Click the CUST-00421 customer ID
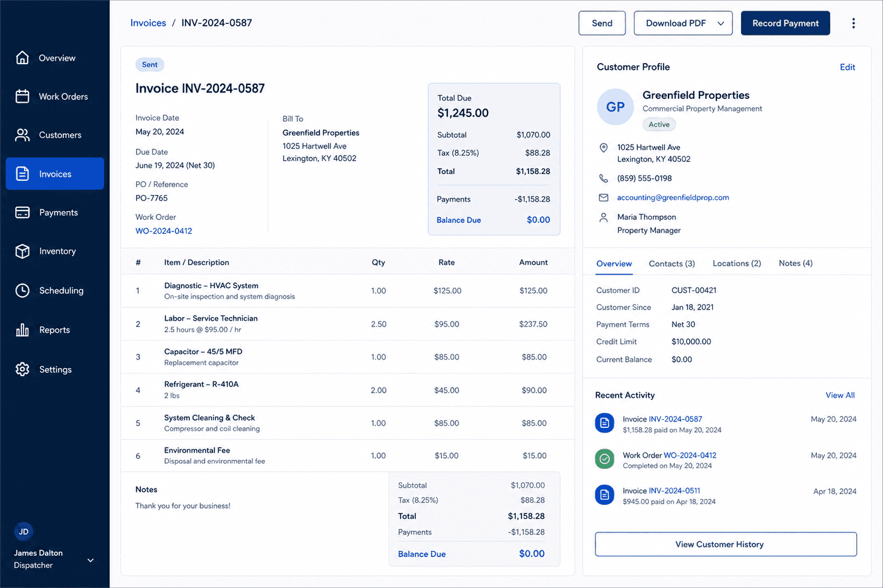883x588 pixels. [x=694, y=291]
